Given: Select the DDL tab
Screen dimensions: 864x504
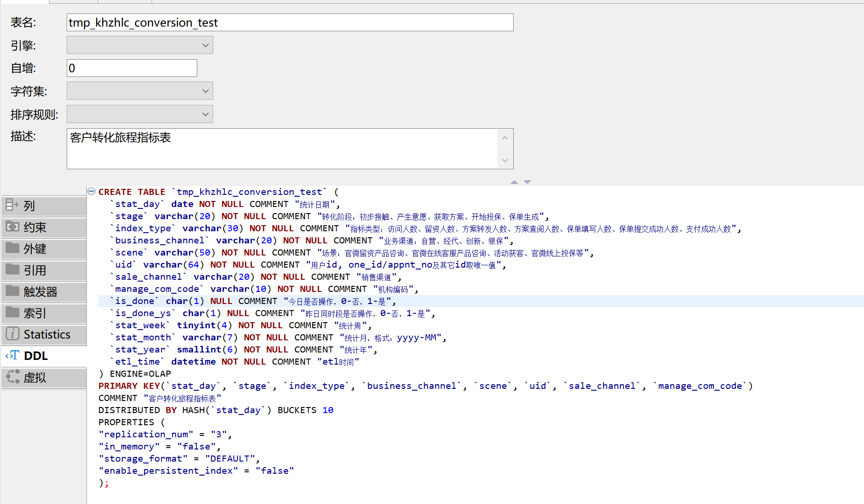Looking at the screenshot, I should 44,356.
